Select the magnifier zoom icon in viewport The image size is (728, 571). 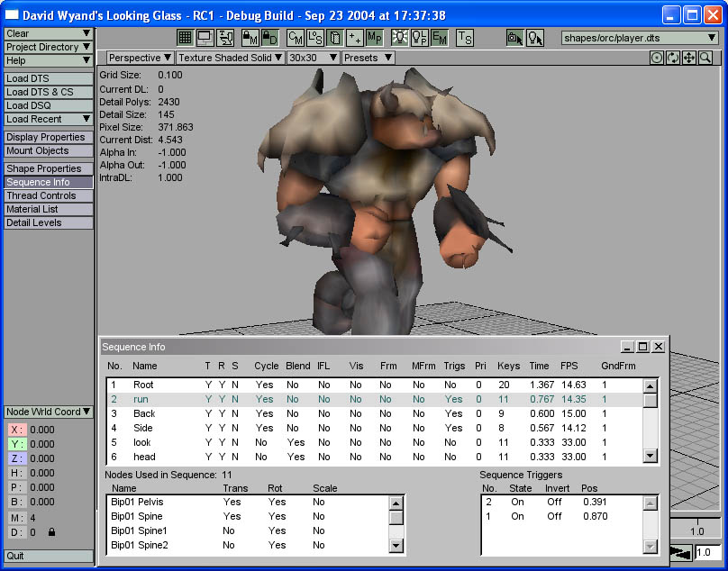click(x=705, y=58)
